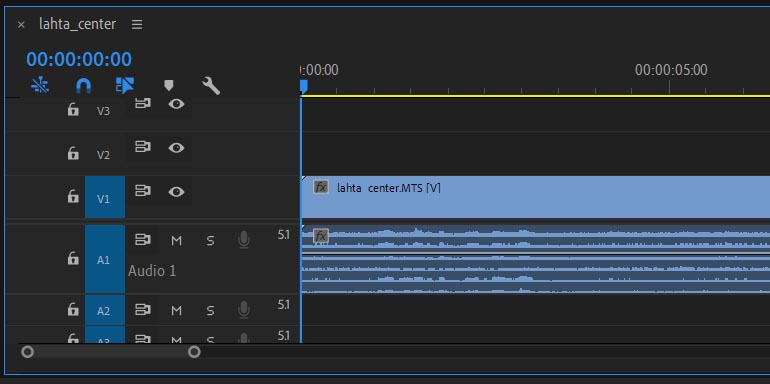Toggle sync lock for V3
The height and width of the screenshot is (384, 770).
142,104
